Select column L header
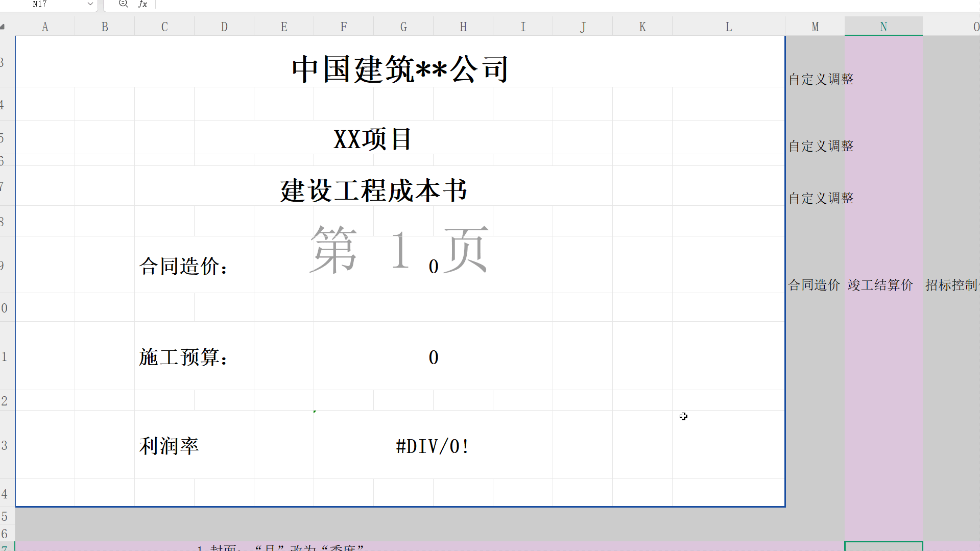Image resolution: width=980 pixels, height=551 pixels. pyautogui.click(x=729, y=27)
